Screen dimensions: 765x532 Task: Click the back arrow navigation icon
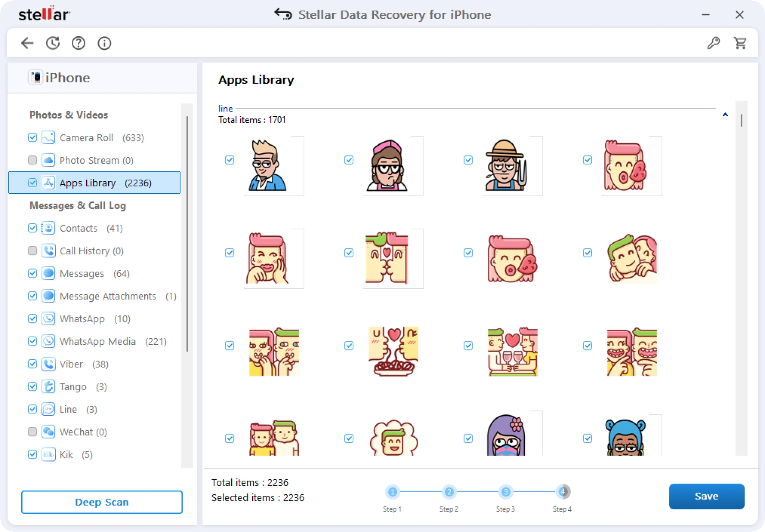(x=27, y=43)
